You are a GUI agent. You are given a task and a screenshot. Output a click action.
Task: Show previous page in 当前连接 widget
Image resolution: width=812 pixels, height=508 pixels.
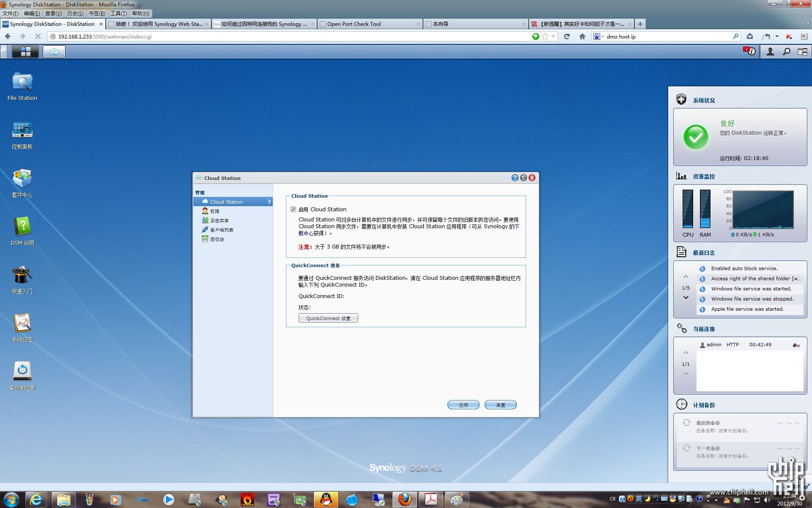686,353
